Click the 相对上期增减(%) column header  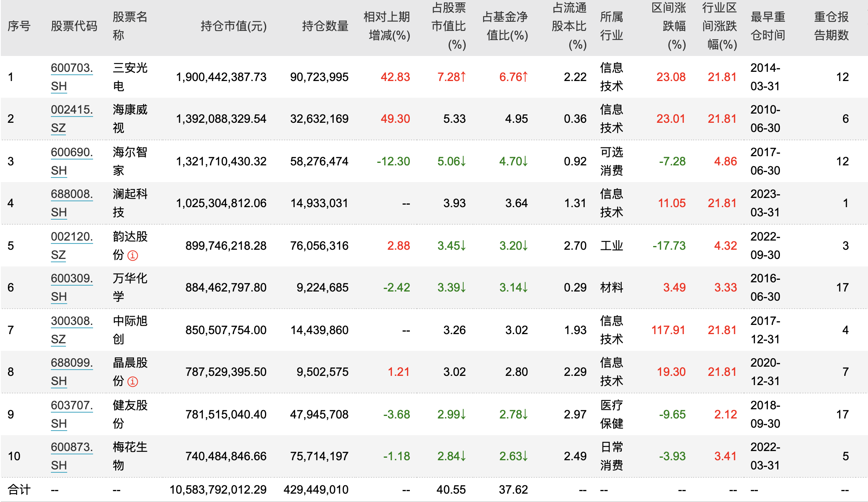point(387,26)
